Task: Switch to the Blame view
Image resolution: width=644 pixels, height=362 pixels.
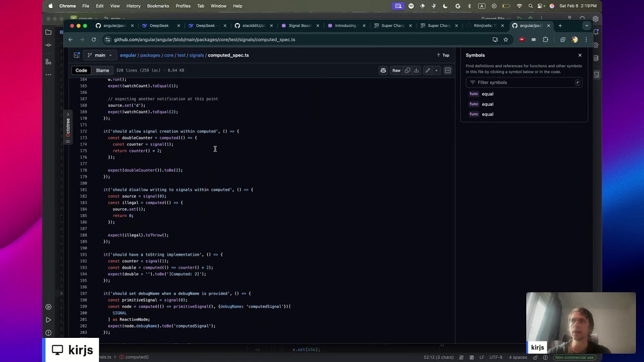Action: pos(103,70)
